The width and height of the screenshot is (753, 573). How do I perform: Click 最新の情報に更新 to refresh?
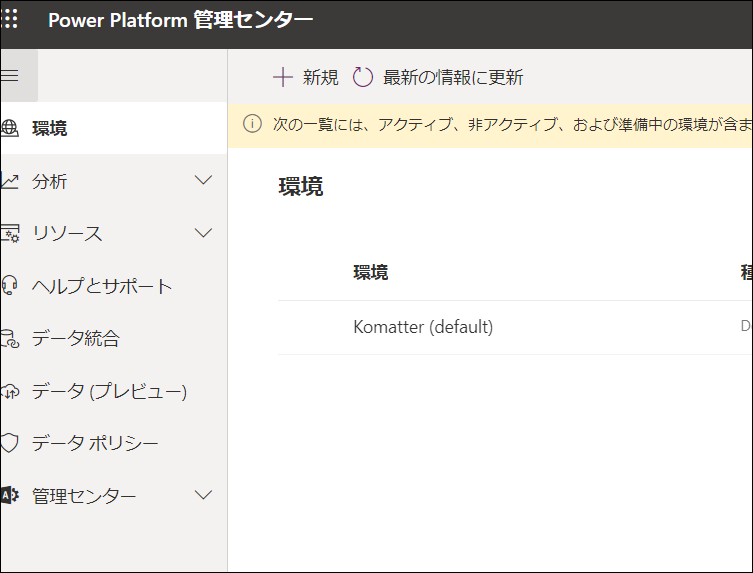point(438,77)
